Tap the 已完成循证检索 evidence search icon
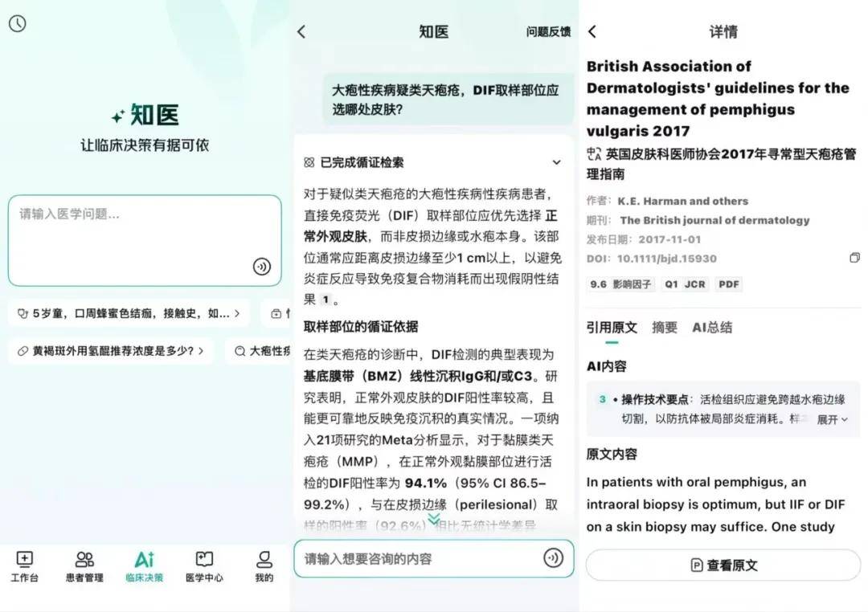The width and height of the screenshot is (868, 612). (x=309, y=162)
